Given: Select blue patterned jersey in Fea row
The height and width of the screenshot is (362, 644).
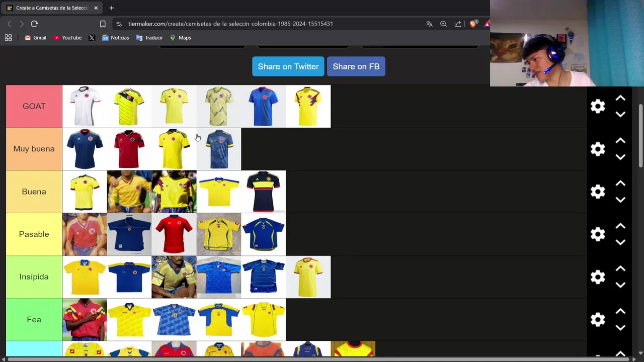Looking at the screenshot, I should (174, 320).
